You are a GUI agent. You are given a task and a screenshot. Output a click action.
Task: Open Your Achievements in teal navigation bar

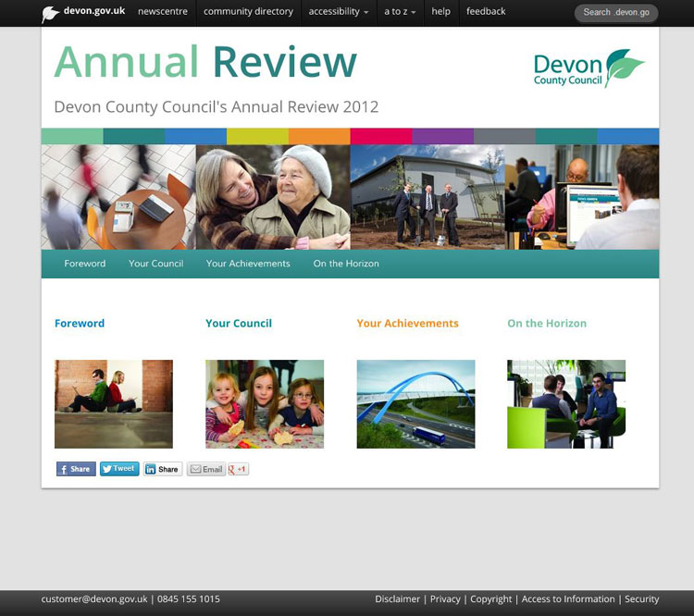[248, 264]
